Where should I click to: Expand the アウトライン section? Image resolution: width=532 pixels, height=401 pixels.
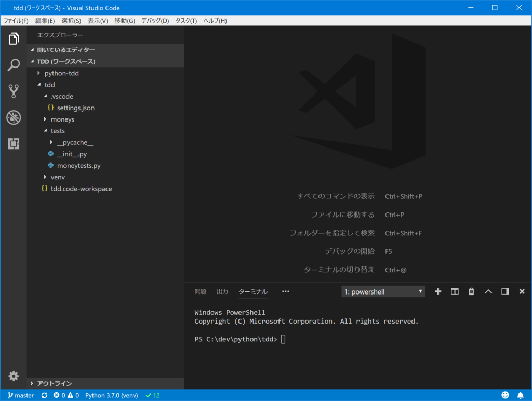pos(105,383)
